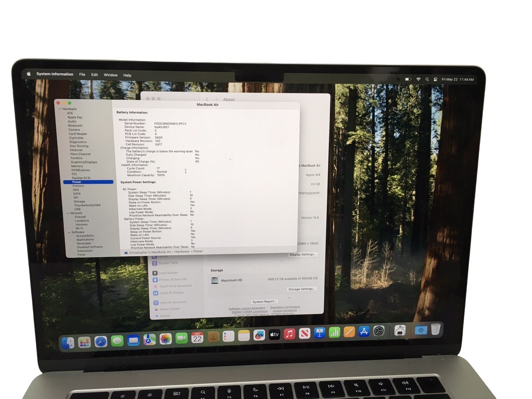Viewport: 532px width, 399px height.
Task: Go forward in the System Settings About window
Action: tap(216, 99)
